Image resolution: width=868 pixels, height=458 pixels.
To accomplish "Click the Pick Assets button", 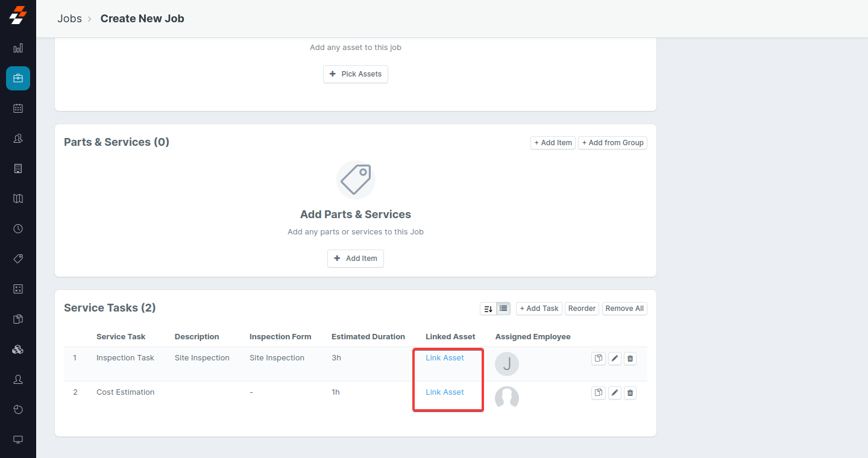I will tap(356, 74).
